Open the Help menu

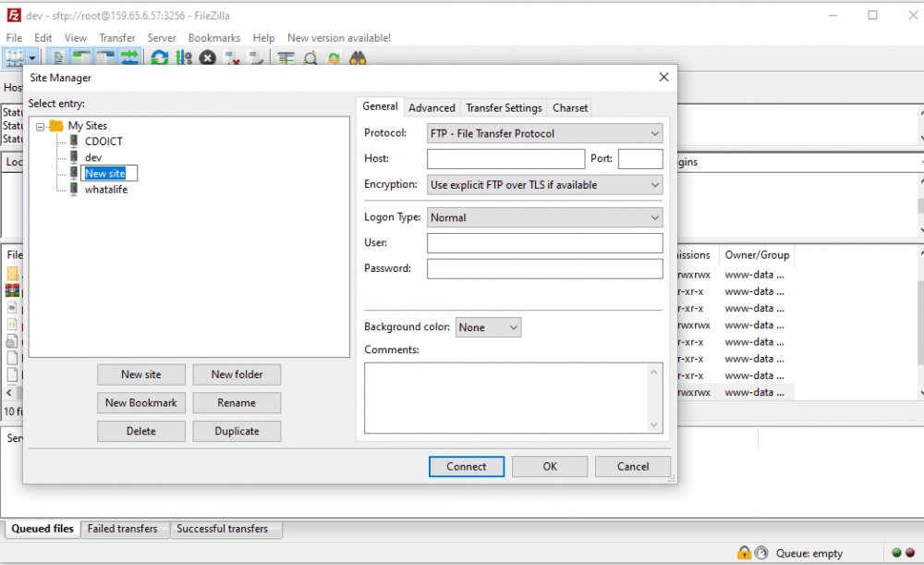coord(263,38)
